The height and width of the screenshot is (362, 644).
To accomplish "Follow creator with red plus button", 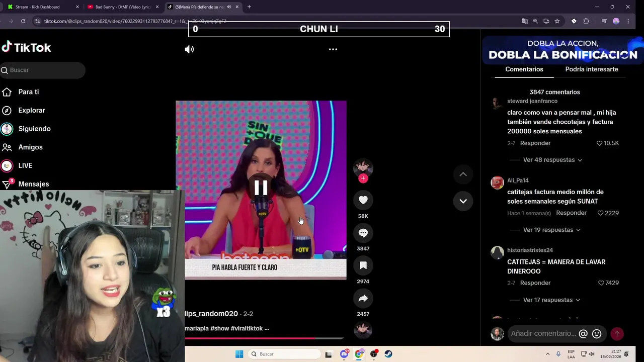I will (x=363, y=178).
